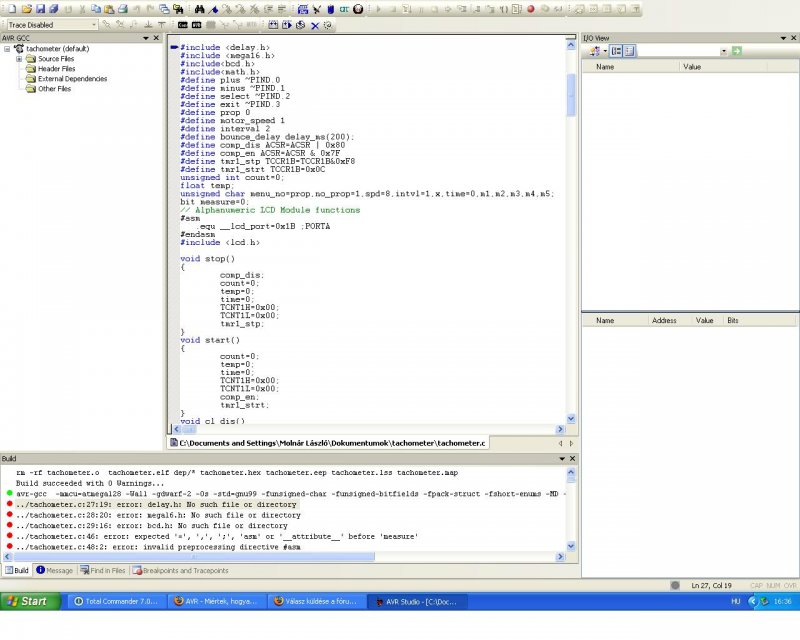Switch to the Message tab
800x640 pixels.
pos(55,570)
